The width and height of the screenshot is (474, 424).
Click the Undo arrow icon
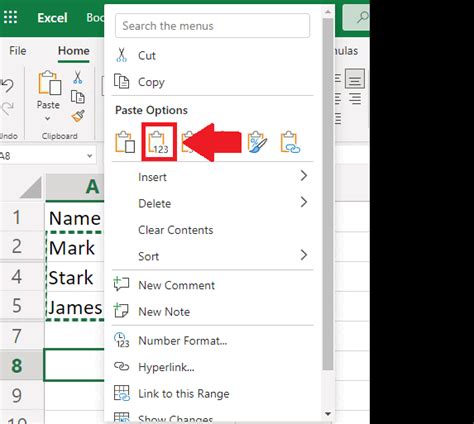tap(7, 86)
